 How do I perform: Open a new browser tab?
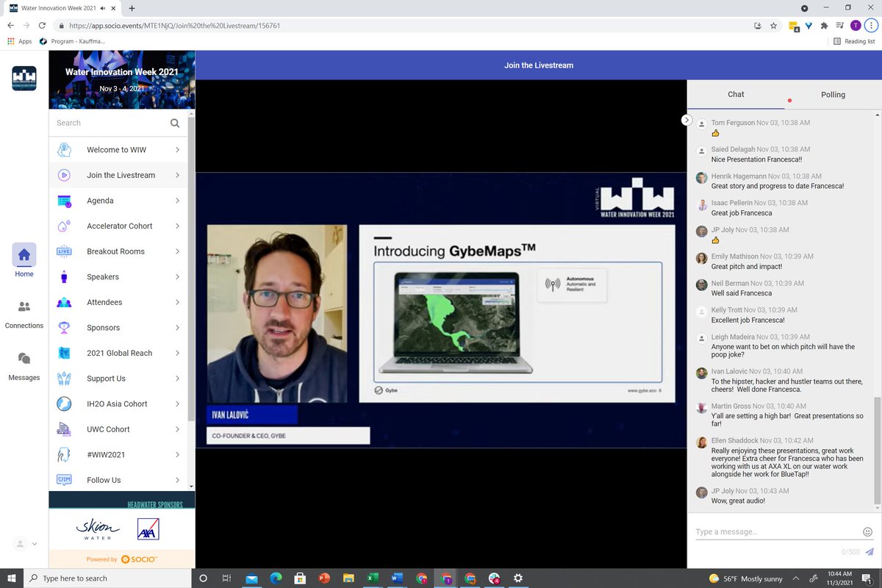[x=132, y=8]
